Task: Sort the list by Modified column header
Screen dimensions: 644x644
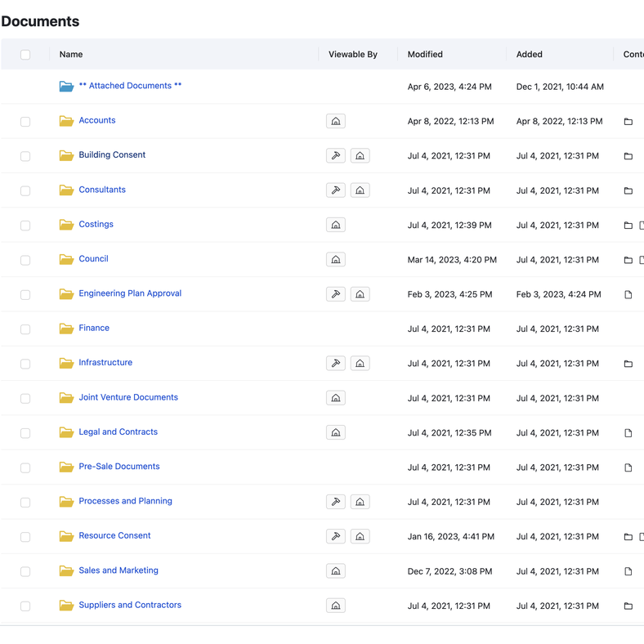Action: pyautogui.click(x=425, y=55)
